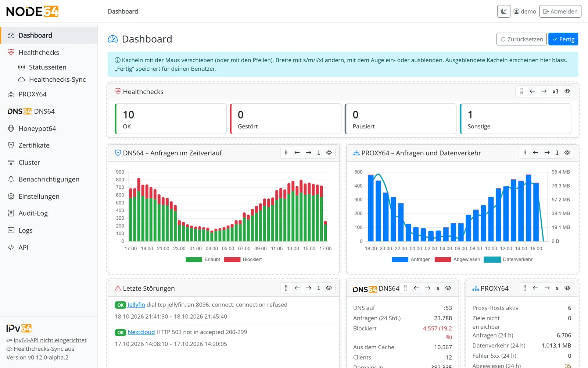Click the Cluster server icon
Image resolution: width=588 pixels, height=368 pixels.
pyautogui.click(x=11, y=162)
